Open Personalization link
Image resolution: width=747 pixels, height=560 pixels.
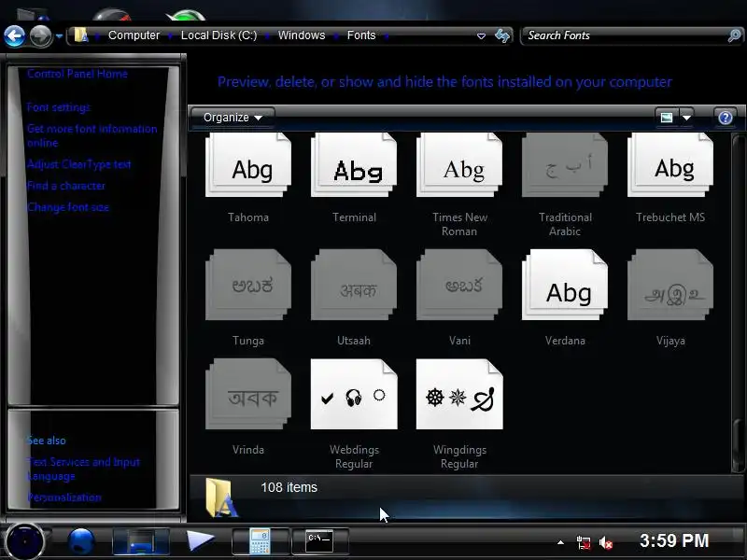[x=64, y=497]
